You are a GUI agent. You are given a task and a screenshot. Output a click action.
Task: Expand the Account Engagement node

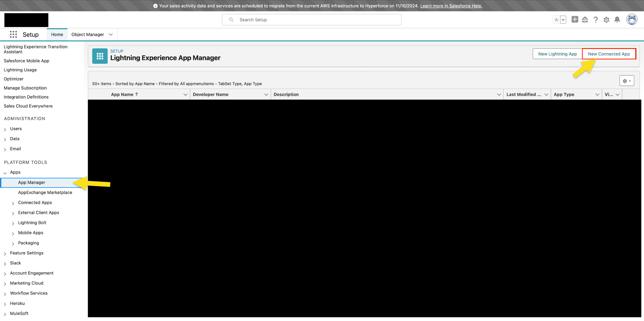click(5, 273)
